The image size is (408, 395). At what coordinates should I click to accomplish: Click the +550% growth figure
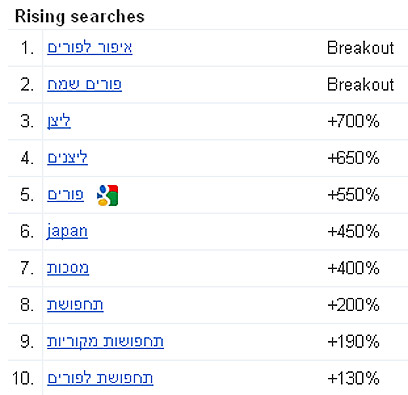353,195
